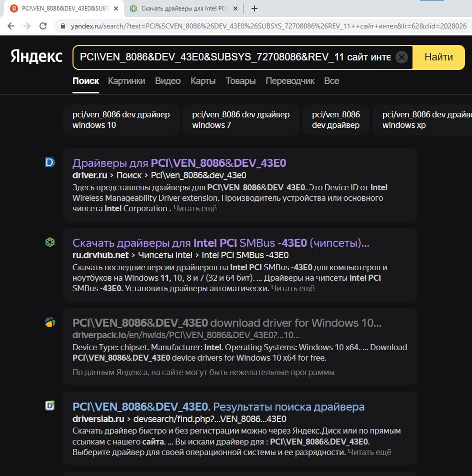Click 'Читать ещё' in drvhub result
This screenshot has height=476, width=472.
click(292, 288)
